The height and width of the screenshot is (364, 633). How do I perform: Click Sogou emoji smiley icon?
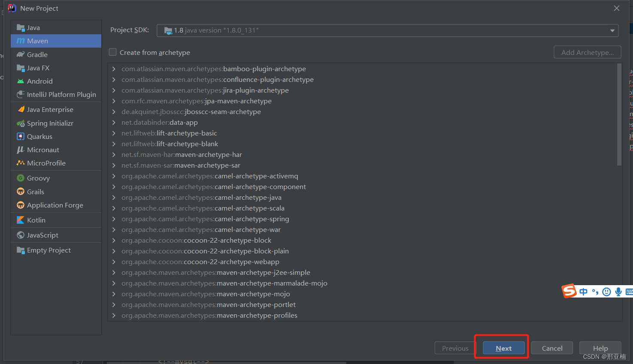(x=606, y=292)
